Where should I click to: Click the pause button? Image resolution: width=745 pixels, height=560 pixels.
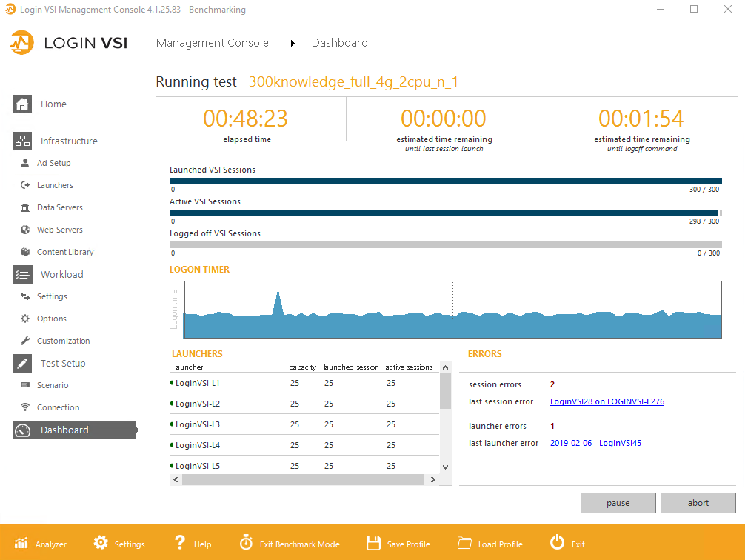point(618,503)
